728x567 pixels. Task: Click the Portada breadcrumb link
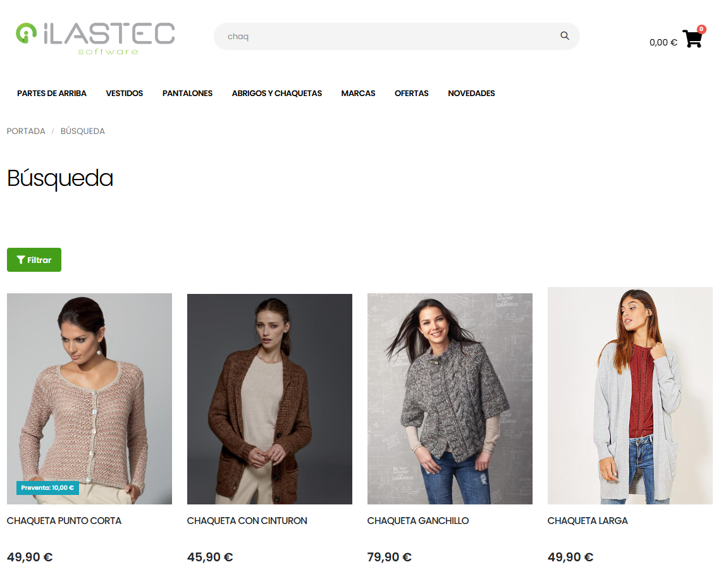[26, 131]
